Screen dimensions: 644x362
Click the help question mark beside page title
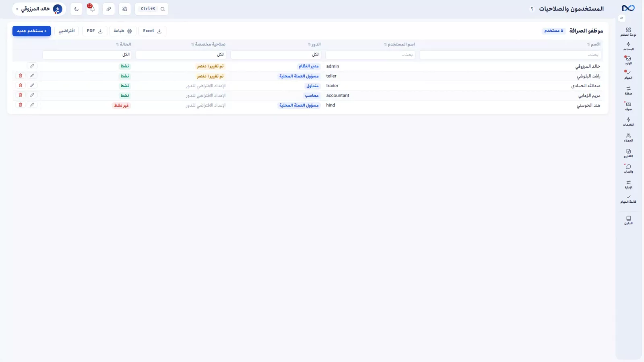tap(532, 9)
